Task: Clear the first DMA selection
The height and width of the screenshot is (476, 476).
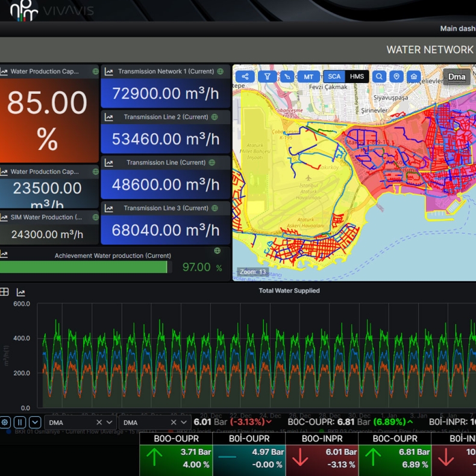Action: coord(99,422)
